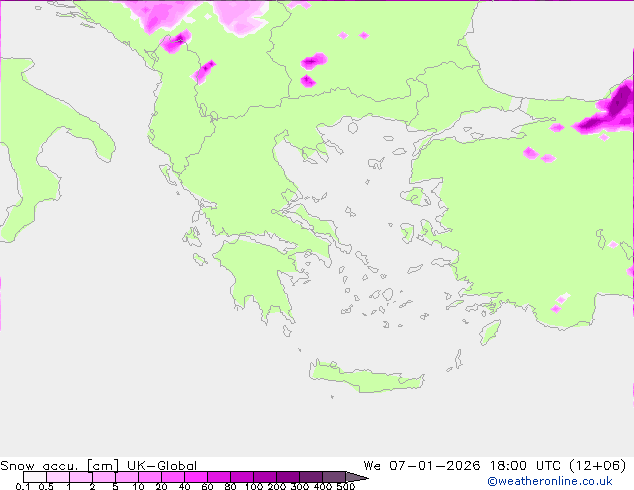This screenshot has height=490, width=634.
Task: Click the 300–400 cm legend swatch
Action: 311,477
